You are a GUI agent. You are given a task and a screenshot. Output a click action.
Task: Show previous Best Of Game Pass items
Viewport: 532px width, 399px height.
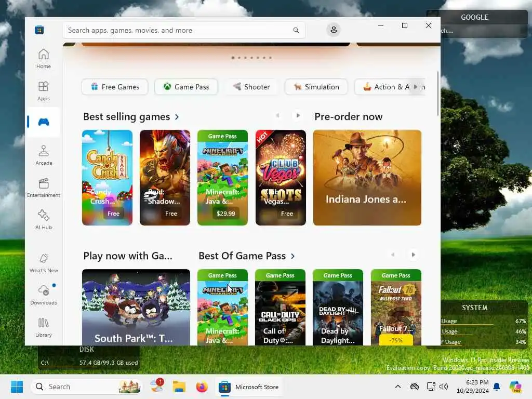coord(393,255)
